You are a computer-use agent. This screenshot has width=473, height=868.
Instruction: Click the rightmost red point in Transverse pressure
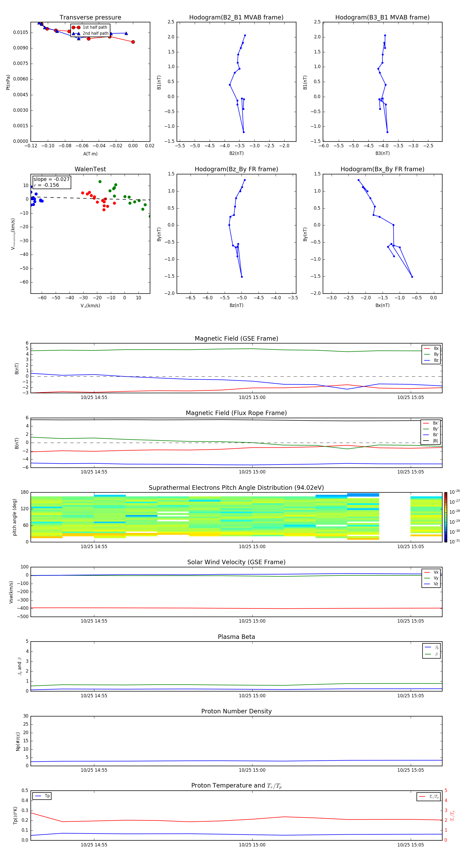133,42
